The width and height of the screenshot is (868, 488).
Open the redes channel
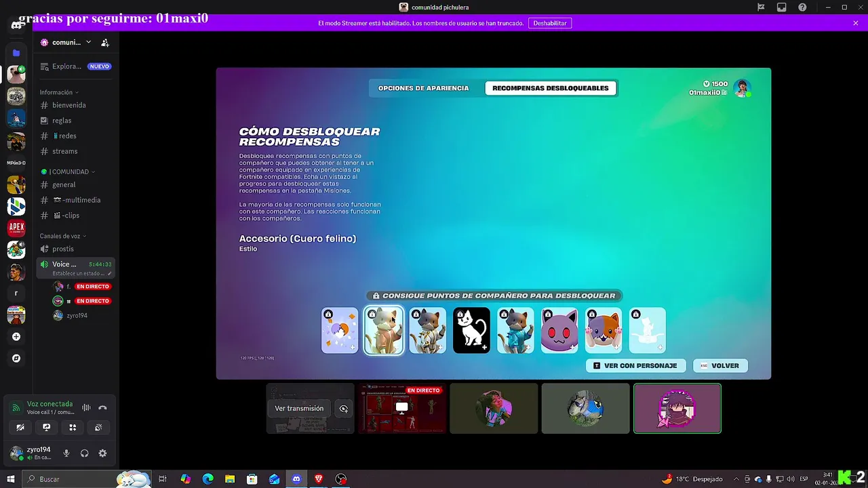point(76,136)
